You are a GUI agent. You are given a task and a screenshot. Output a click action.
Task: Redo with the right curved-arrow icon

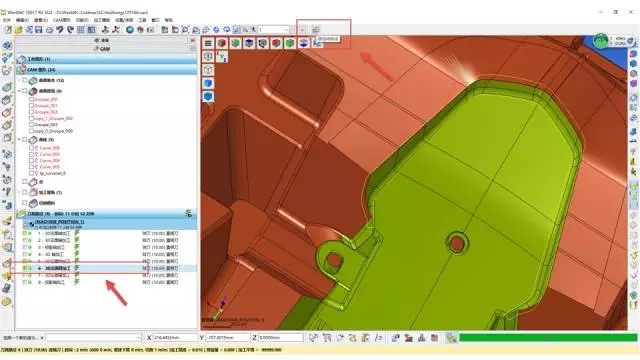[x=70, y=30]
